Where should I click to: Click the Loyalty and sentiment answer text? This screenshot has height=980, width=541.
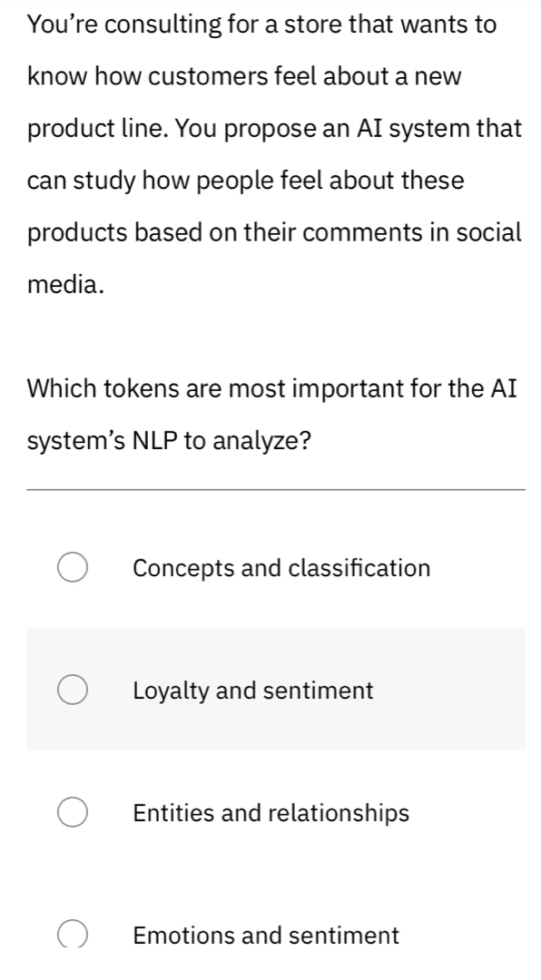point(251,690)
